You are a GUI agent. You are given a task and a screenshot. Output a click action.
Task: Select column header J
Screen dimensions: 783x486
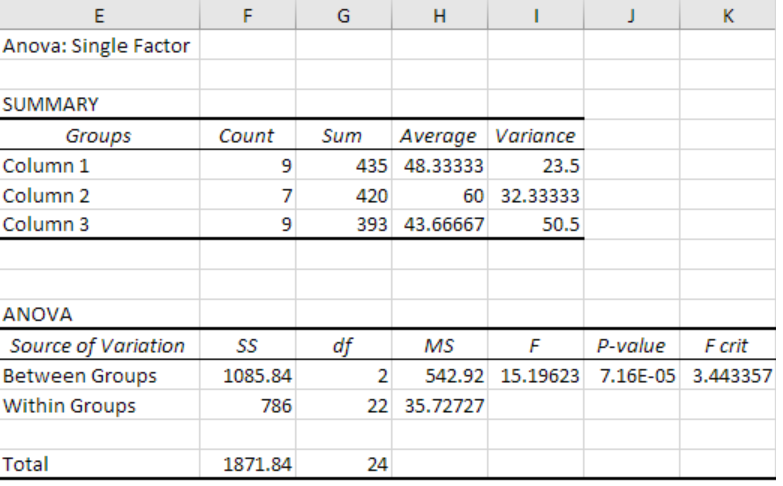(632, 15)
